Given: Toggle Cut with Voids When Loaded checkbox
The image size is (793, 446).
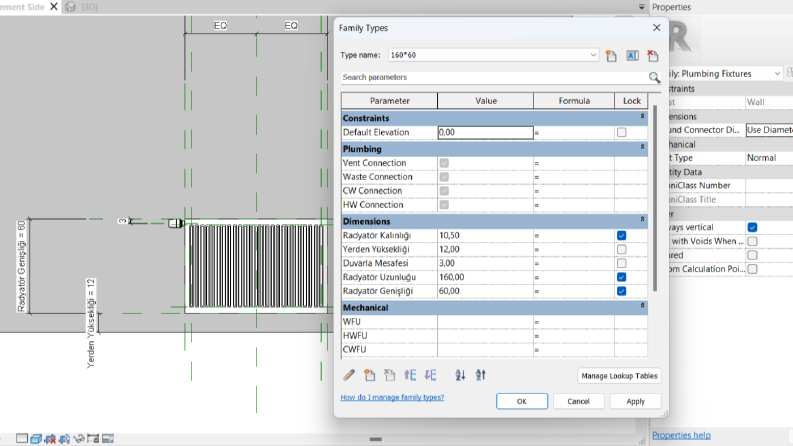Looking at the screenshot, I should [753, 241].
